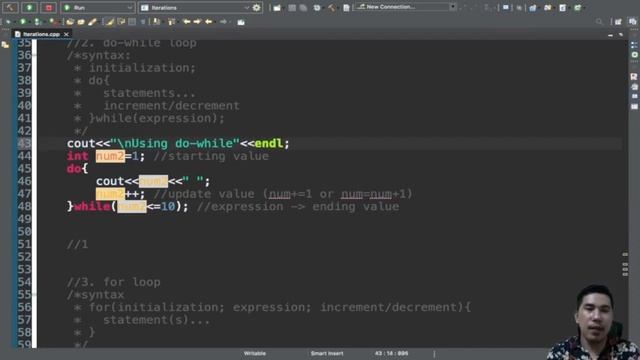Click the Save All icon
This screenshot has width=640, height=360.
(303, 8)
